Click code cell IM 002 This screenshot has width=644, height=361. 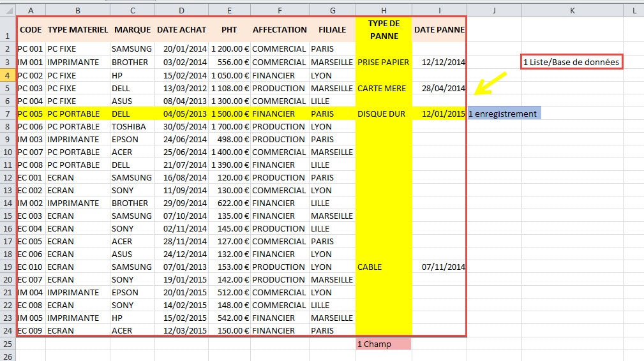pos(31,203)
